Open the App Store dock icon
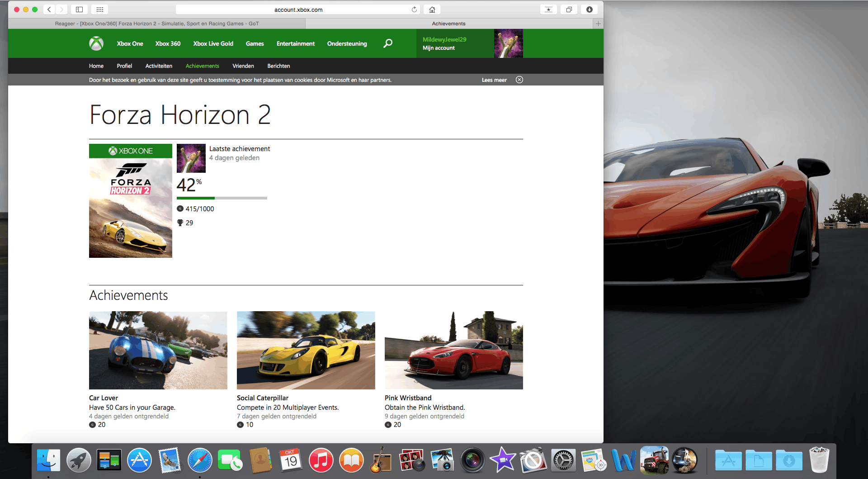Viewport: 868px width, 479px height. pyautogui.click(x=139, y=460)
